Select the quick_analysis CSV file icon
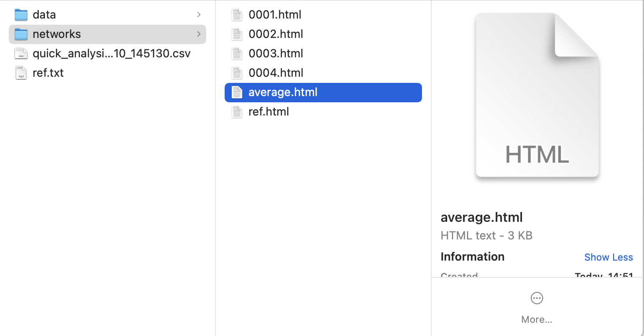 21,53
